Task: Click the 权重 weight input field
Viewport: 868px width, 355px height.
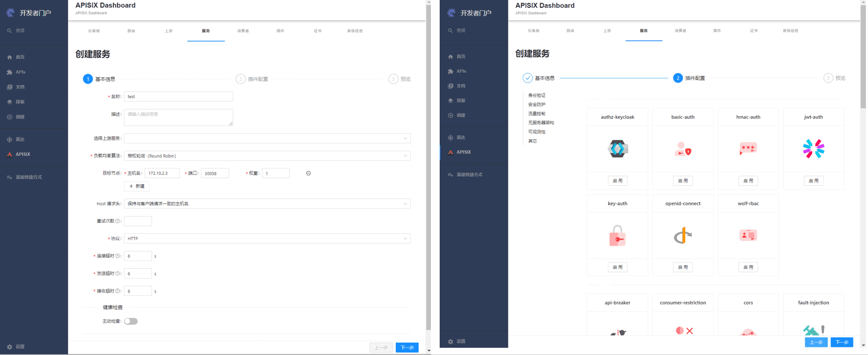Action: 276,173
